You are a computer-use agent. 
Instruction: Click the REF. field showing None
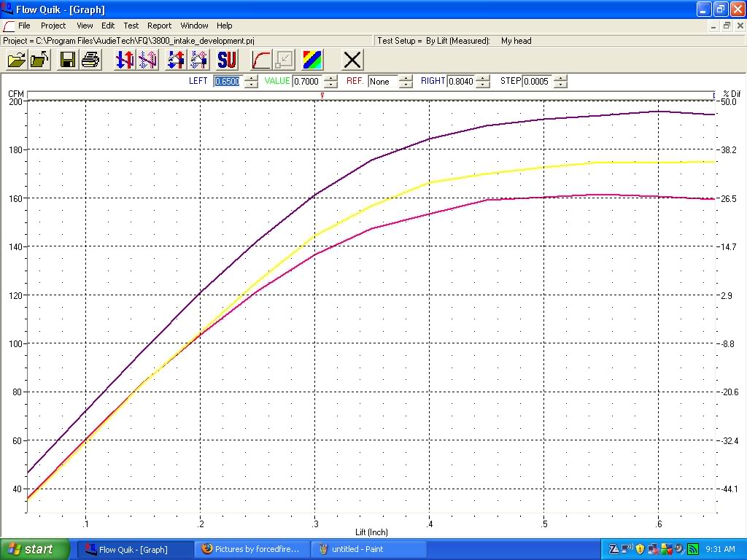pos(383,82)
